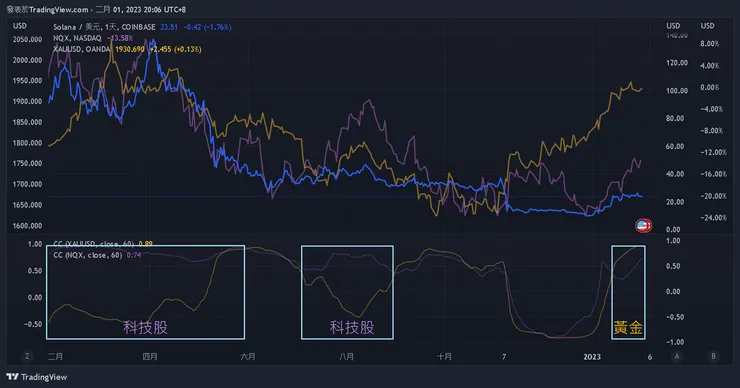
Task: Click the -8.00% percent axis label
Action: (712, 131)
